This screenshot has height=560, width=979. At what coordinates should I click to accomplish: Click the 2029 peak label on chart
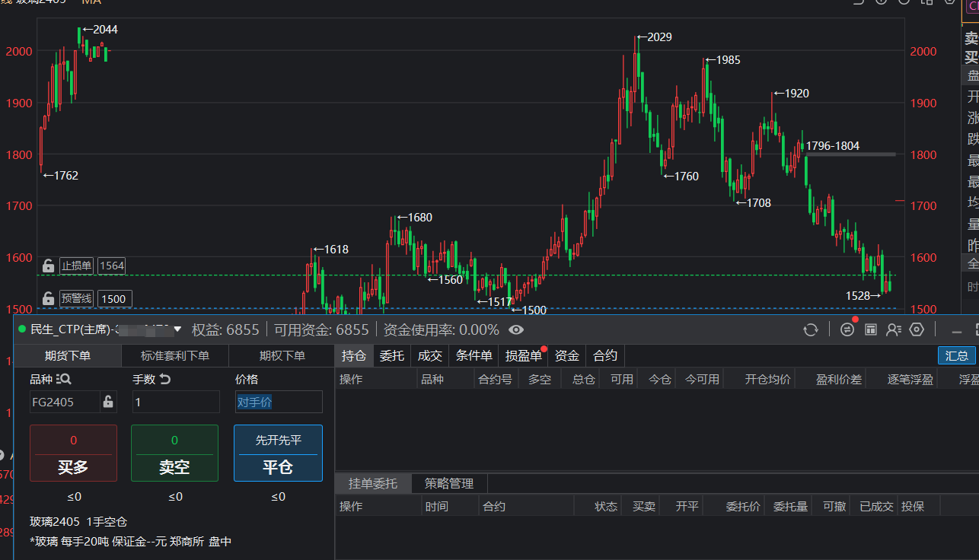click(659, 37)
